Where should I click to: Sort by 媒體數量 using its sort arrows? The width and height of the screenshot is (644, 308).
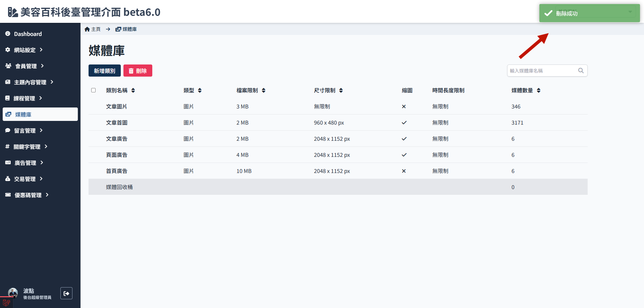539,90
